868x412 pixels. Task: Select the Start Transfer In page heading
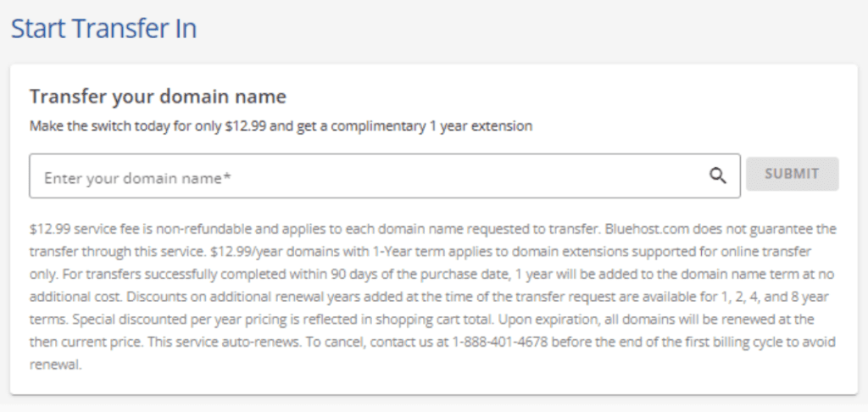[x=103, y=28]
